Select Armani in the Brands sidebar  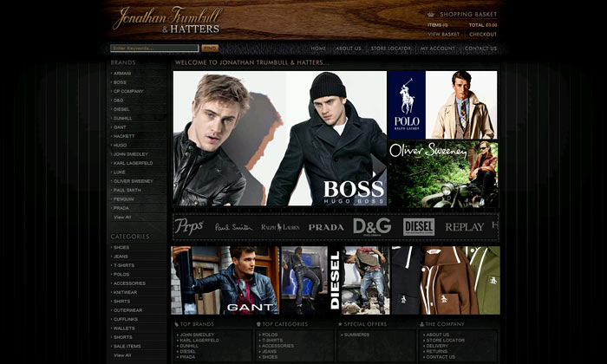tap(122, 74)
